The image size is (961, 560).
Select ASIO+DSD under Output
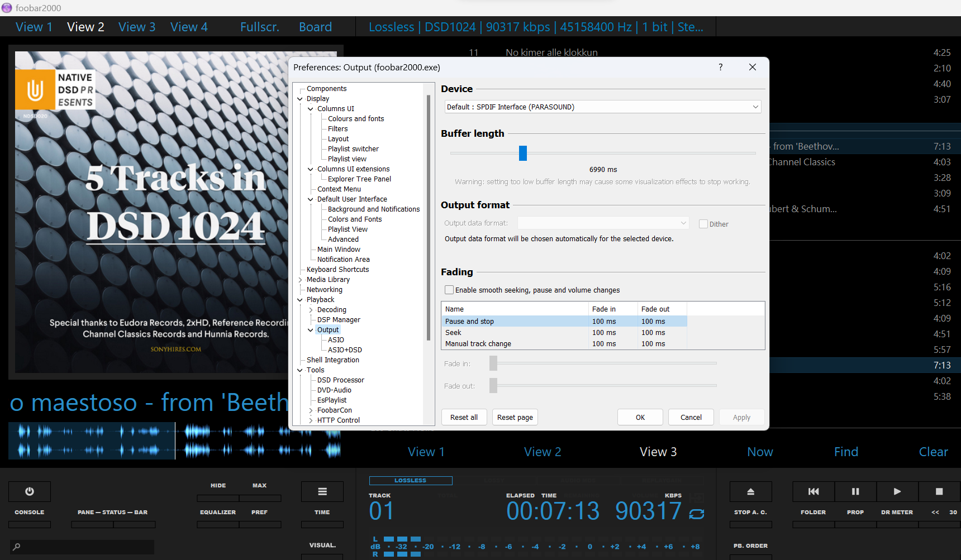[345, 350]
